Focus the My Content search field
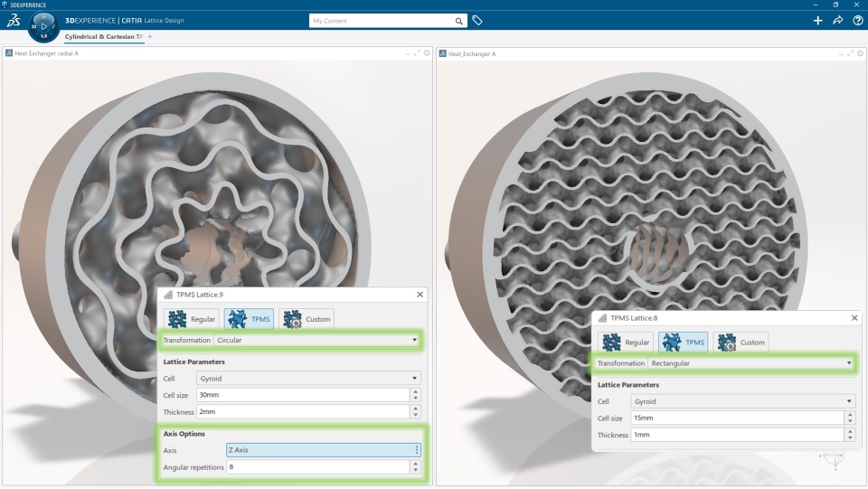Screen dimensions: 868x489 (382, 21)
